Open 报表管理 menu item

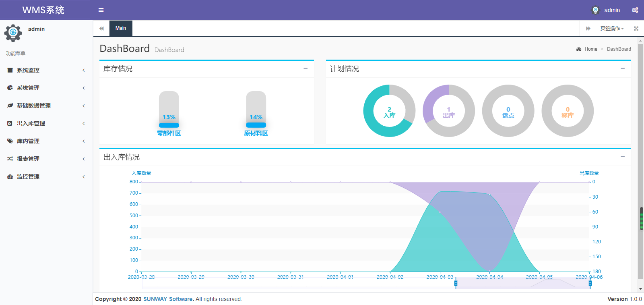(x=46, y=159)
